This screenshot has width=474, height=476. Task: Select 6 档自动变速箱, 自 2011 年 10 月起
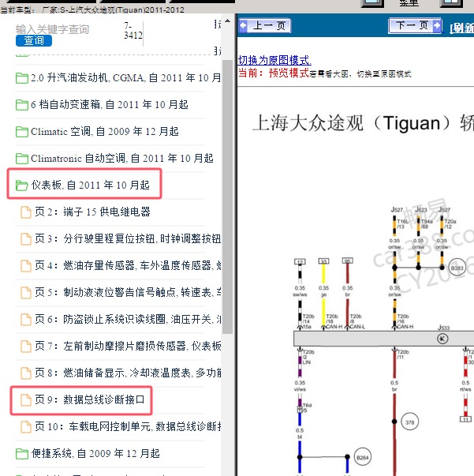(110, 105)
